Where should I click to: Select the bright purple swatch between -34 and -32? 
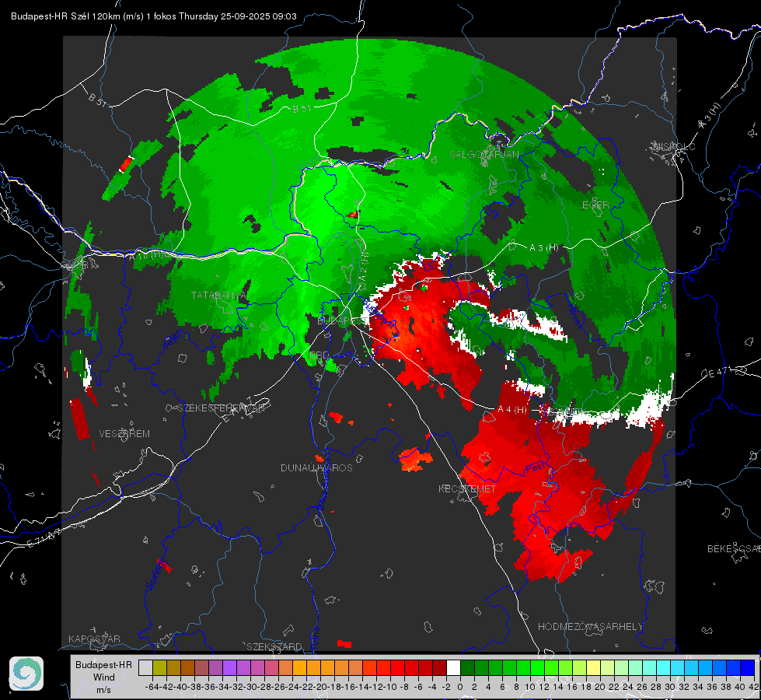click(229, 667)
